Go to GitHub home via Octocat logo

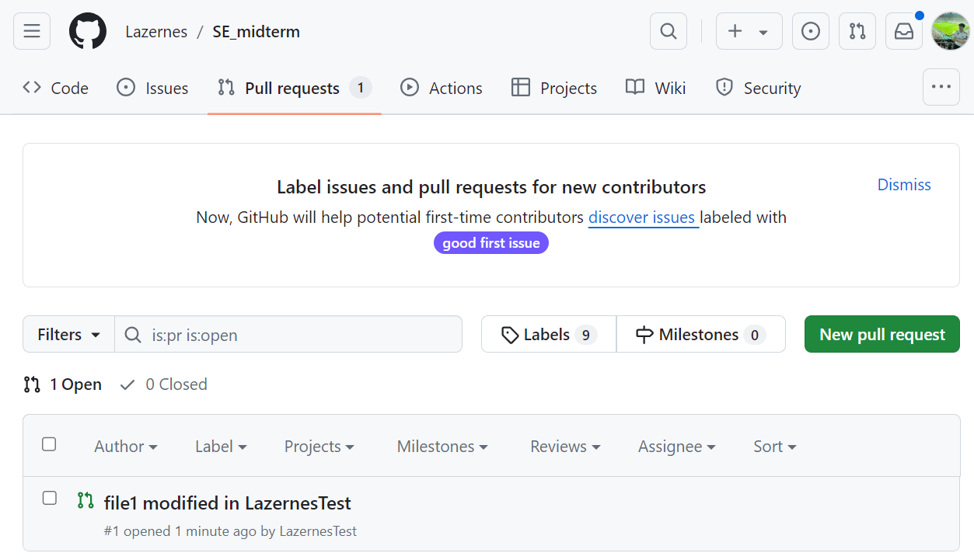click(88, 31)
